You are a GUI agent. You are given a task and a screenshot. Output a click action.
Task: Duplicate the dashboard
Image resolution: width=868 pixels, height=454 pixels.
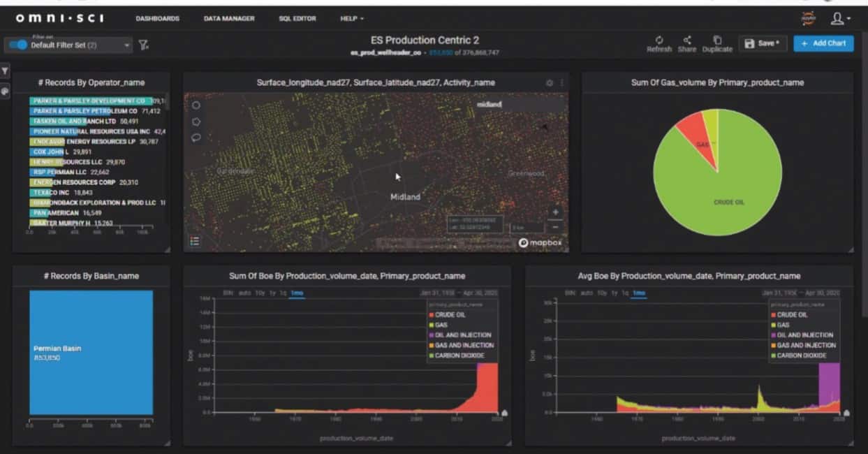pos(717,45)
